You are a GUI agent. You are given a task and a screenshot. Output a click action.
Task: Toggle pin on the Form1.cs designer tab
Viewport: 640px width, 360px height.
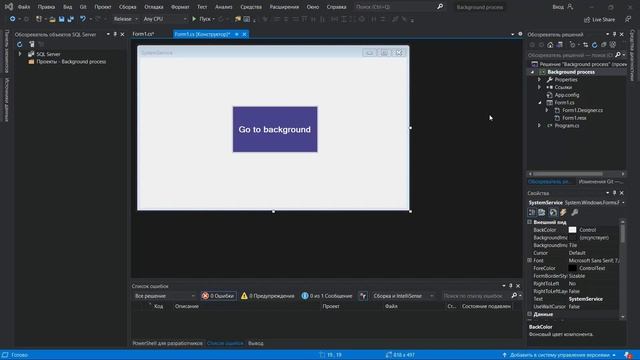coord(237,34)
